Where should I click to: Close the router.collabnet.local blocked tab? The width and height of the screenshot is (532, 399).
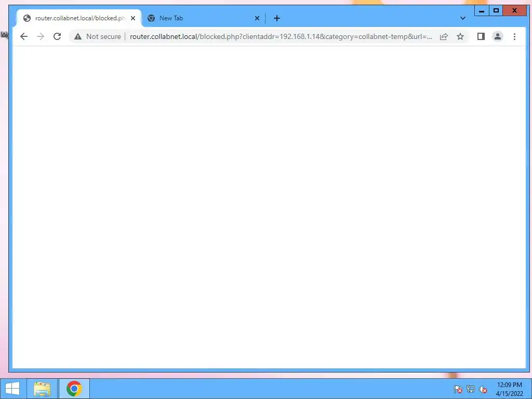coord(133,18)
